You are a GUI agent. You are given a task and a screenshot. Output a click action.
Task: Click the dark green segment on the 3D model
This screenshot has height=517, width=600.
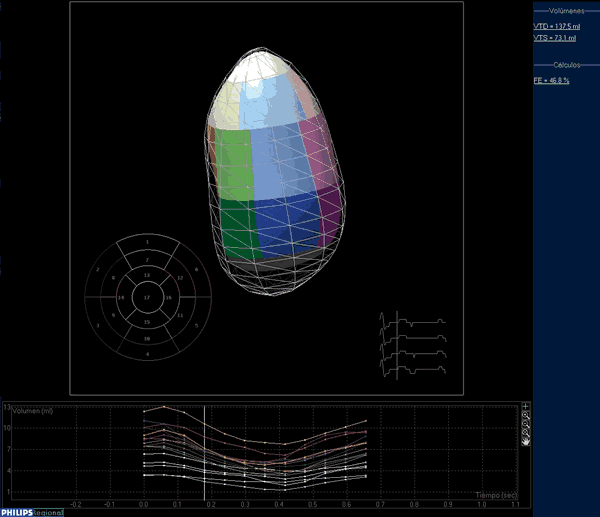point(239,228)
